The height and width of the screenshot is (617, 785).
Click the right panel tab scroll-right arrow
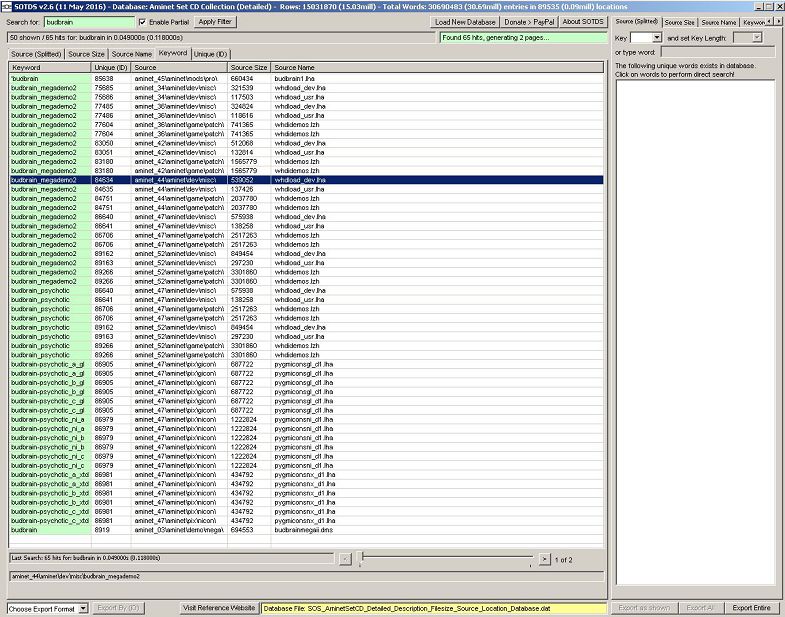coord(778,21)
